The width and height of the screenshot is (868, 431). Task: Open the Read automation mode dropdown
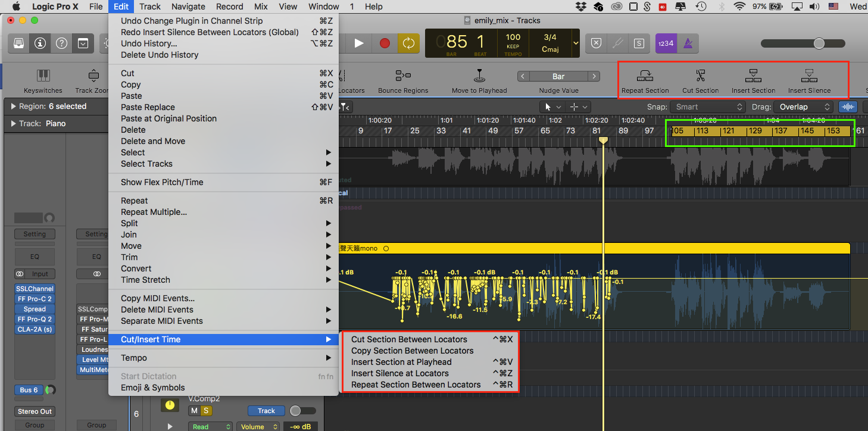[x=210, y=426]
